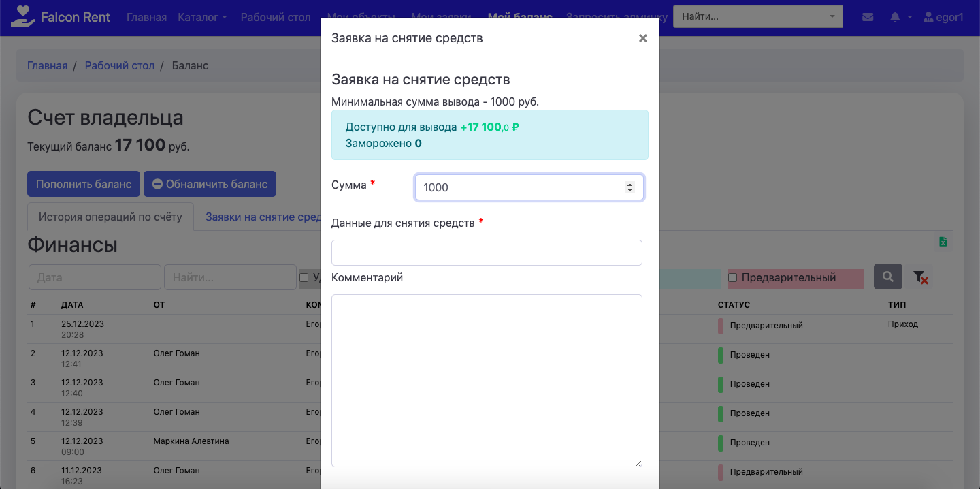Open the messages envelope icon
Viewport: 980px width, 489px height.
pyautogui.click(x=868, y=18)
